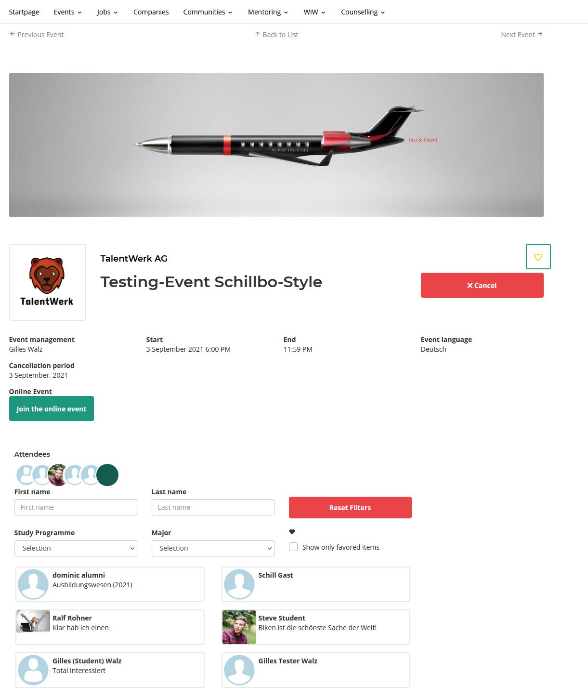Viewport: 588px width, 700px height.
Task: Expand the Mentoring navigation menu
Action: click(268, 12)
